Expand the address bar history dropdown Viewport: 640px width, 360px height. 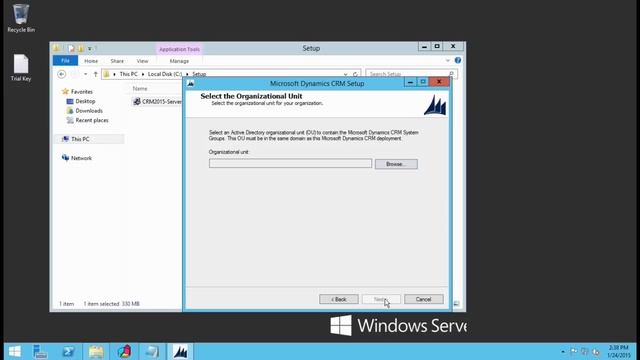[345, 74]
